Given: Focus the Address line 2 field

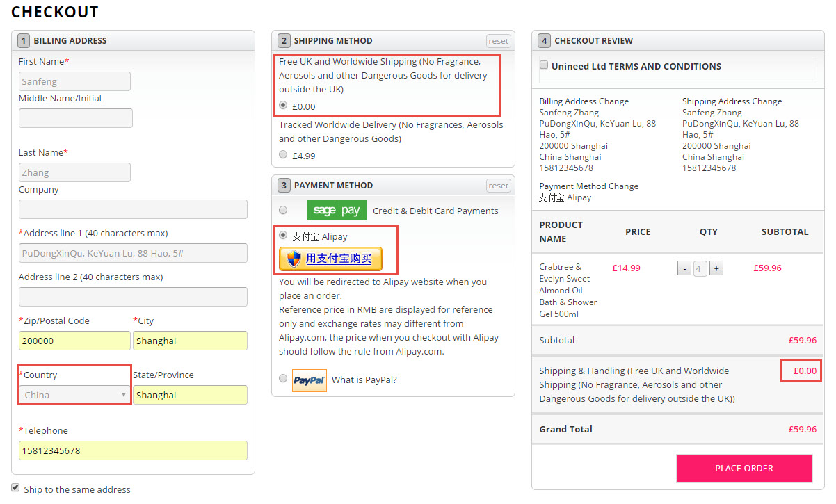Looking at the screenshot, I should pos(133,297).
